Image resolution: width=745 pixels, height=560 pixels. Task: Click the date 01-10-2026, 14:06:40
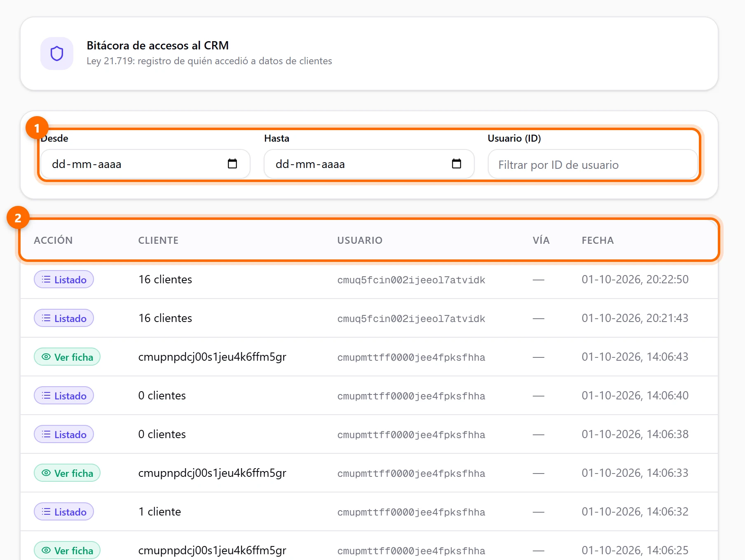pyautogui.click(x=635, y=396)
